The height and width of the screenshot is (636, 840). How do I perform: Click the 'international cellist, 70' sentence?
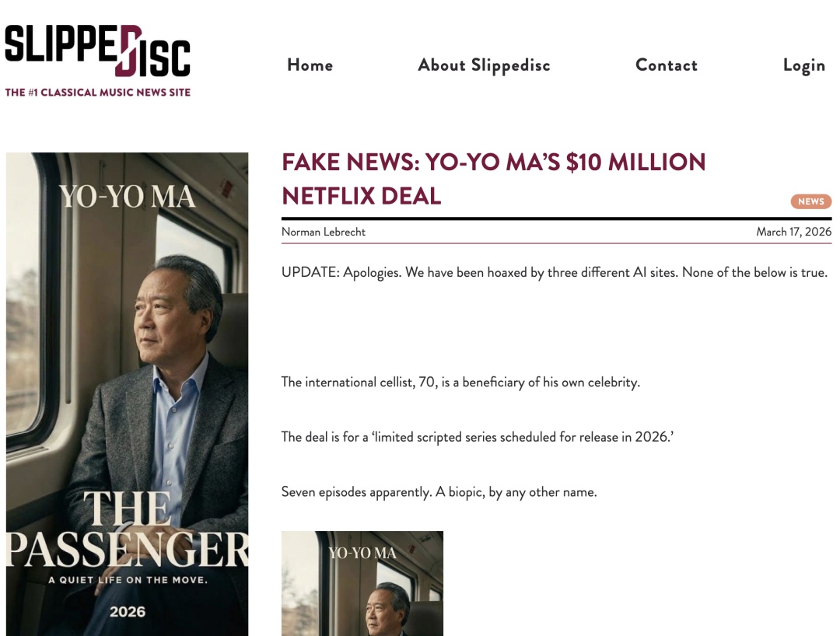point(460,383)
